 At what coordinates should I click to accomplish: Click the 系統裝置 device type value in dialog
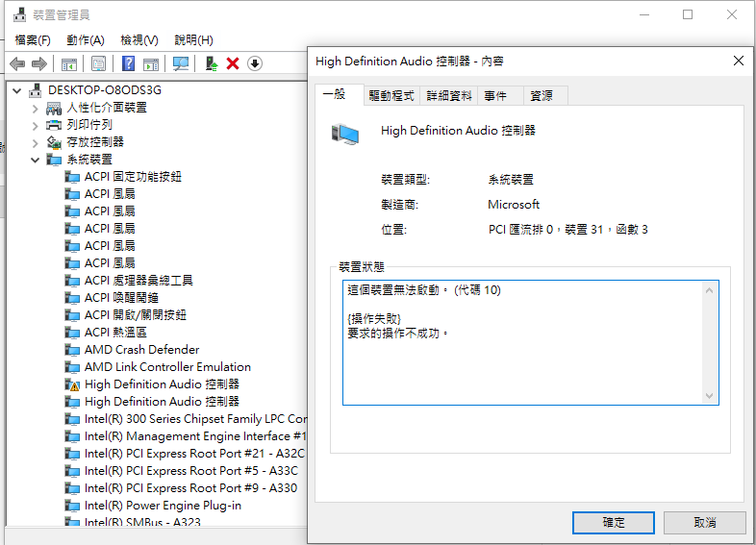click(x=511, y=180)
